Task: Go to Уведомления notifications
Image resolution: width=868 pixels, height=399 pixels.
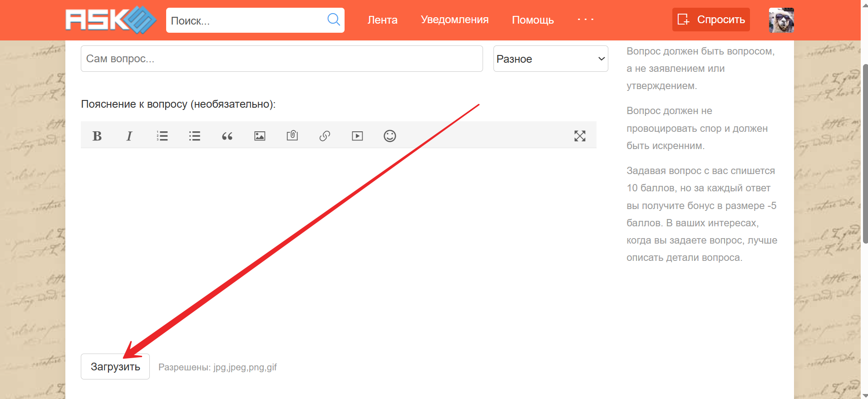Action: coord(454,20)
